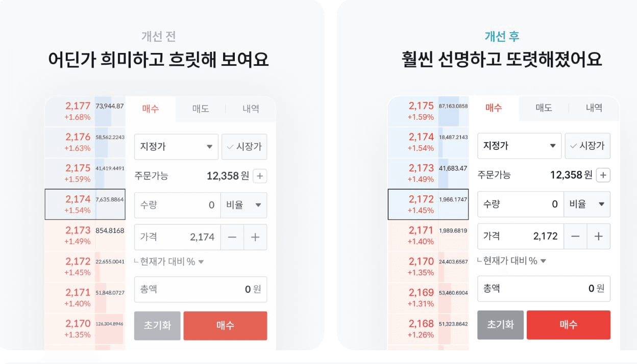This screenshot has width=637, height=364.
Task: Click the 수량 input field showing 0 in 개선 후
Action: 521,204
